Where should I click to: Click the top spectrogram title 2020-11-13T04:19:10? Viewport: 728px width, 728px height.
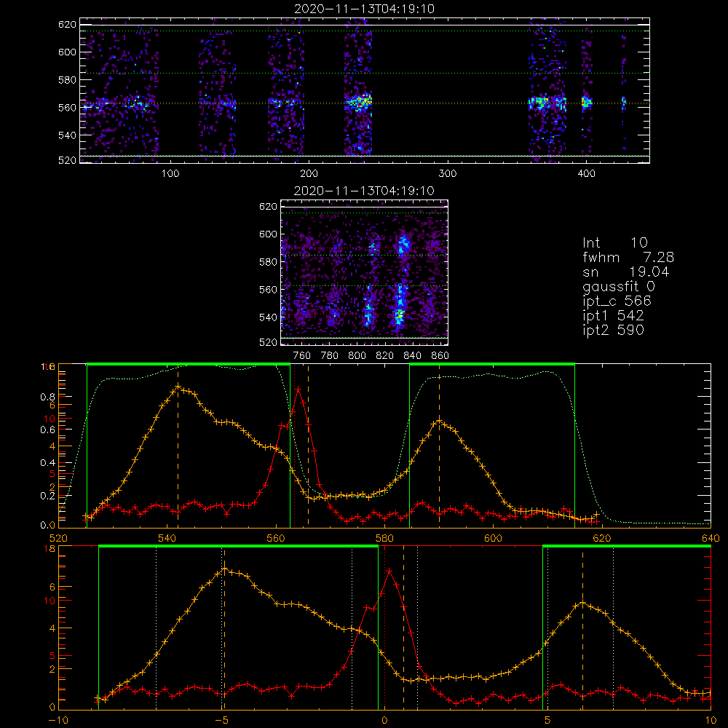click(365, 9)
